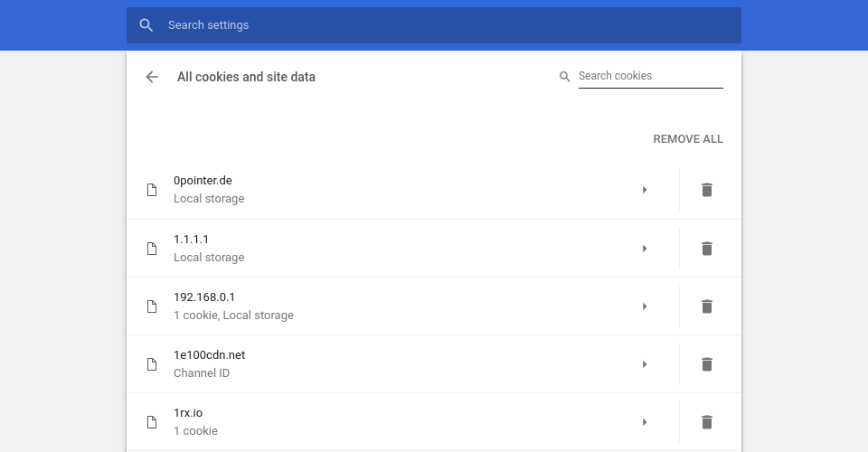868x452 pixels.
Task: Focus the Search cookies field
Action: click(650, 76)
